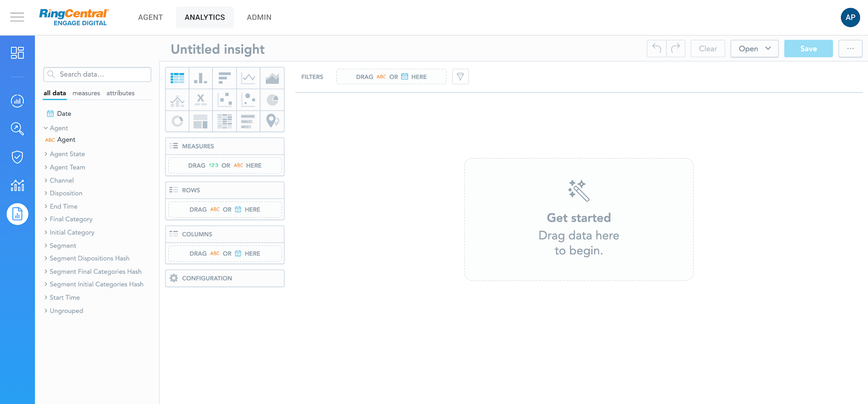Screen dimensions: 868x404
Task: Select the Geo pushpin map visualization
Action: pos(272,121)
